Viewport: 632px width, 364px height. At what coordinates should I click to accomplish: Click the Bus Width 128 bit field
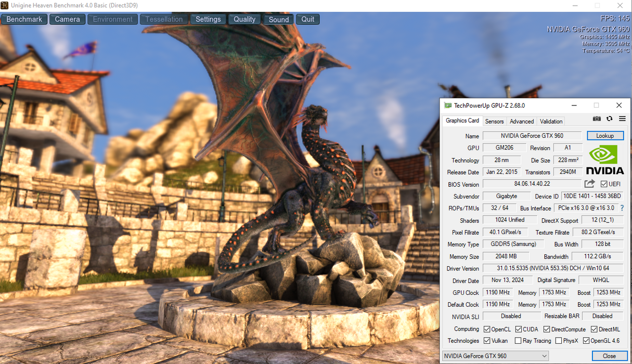(602, 244)
